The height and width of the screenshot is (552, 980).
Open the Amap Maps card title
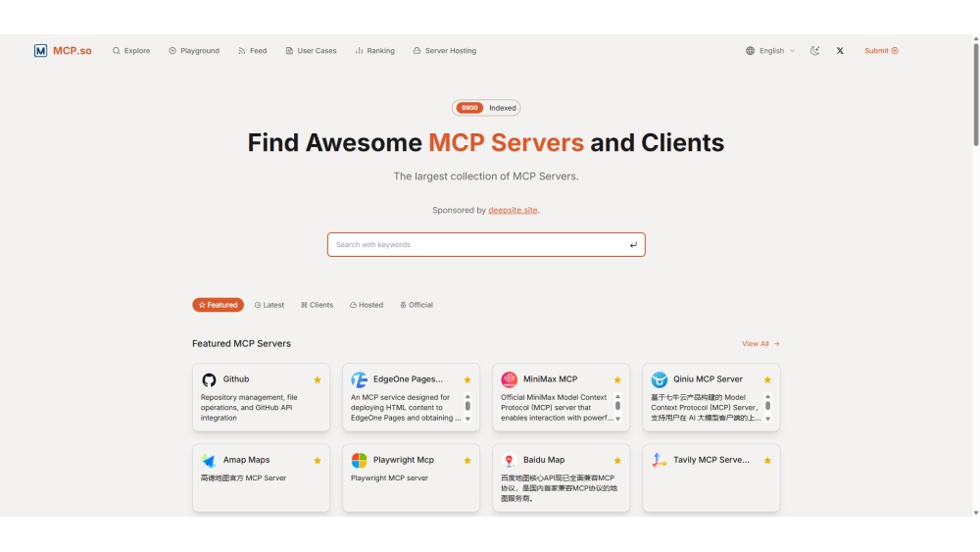pyautogui.click(x=246, y=460)
